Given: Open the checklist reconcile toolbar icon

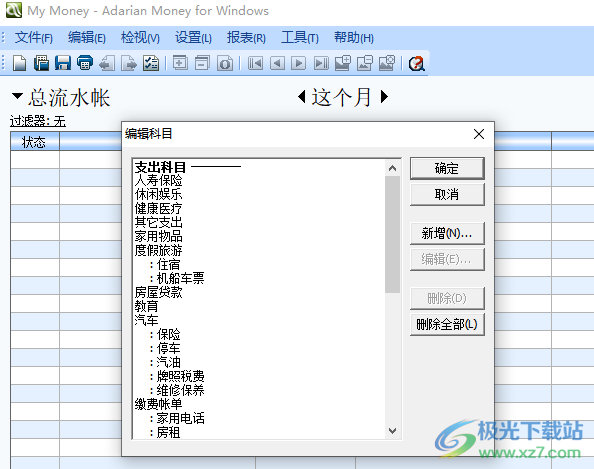Looking at the screenshot, I should (x=151, y=63).
